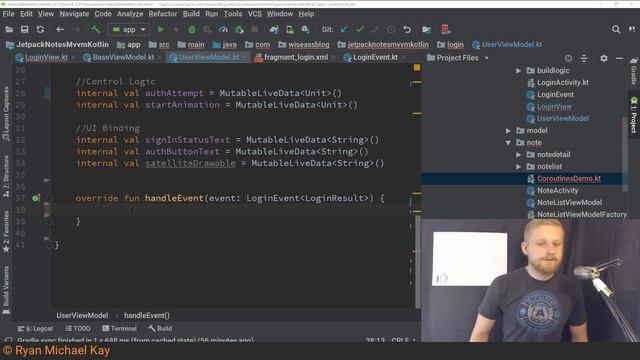Viewport: 640px width, 360px height.
Task: Open the Build menu
Action: 191,14
